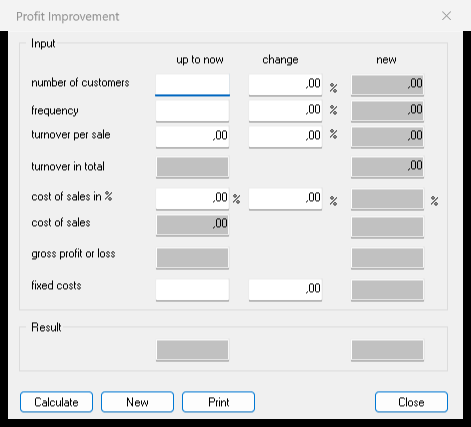
Task: Click turnover per sale 'up to now' field
Action: pyautogui.click(x=192, y=137)
